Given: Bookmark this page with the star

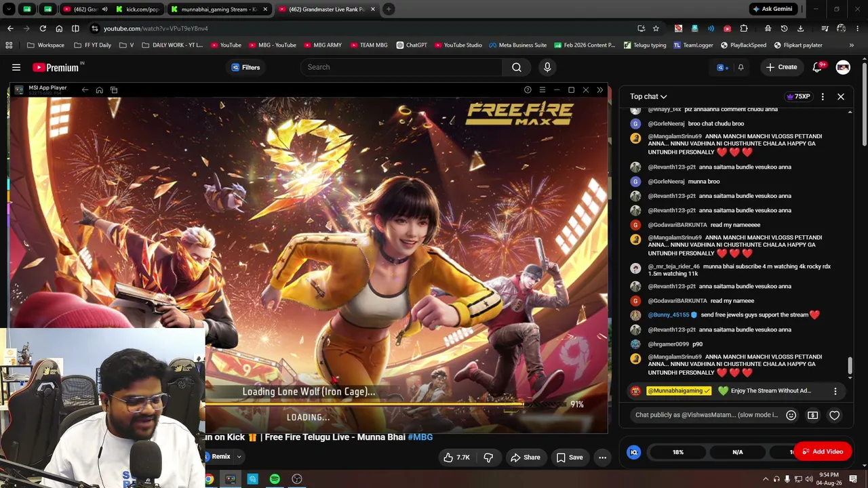Looking at the screenshot, I should 656,28.
